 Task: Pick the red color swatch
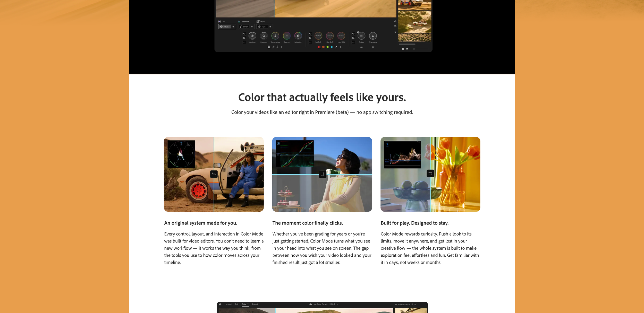pos(319,47)
